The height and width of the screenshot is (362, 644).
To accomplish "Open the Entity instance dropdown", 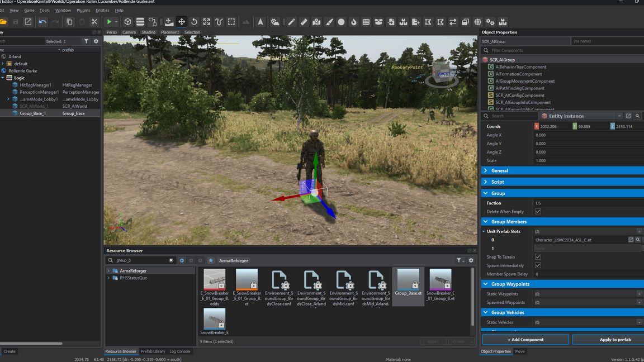I will pyautogui.click(x=581, y=116).
